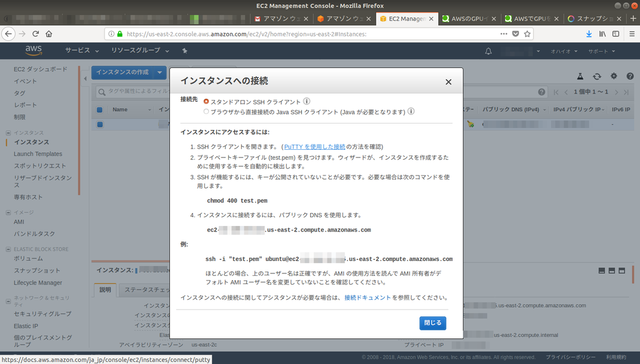The width and height of the screenshot is (640, 364).
Task: Open filter help question icon
Action: pos(541,92)
